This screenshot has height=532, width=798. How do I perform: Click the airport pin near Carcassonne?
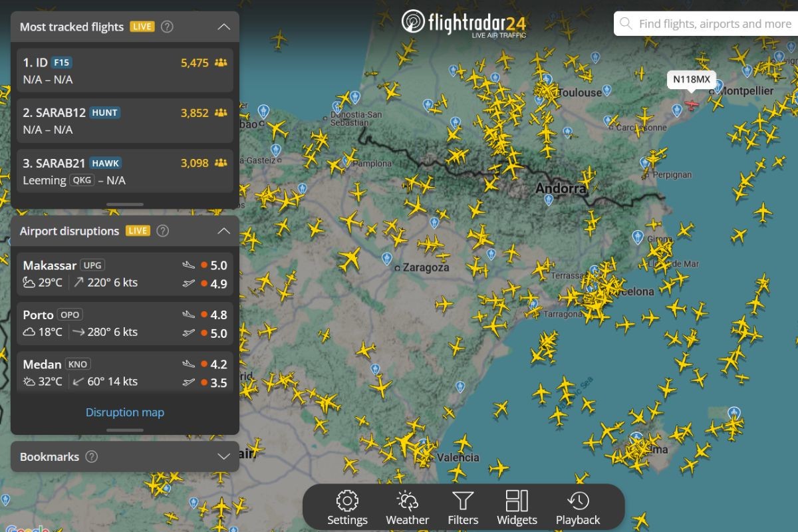[608, 122]
